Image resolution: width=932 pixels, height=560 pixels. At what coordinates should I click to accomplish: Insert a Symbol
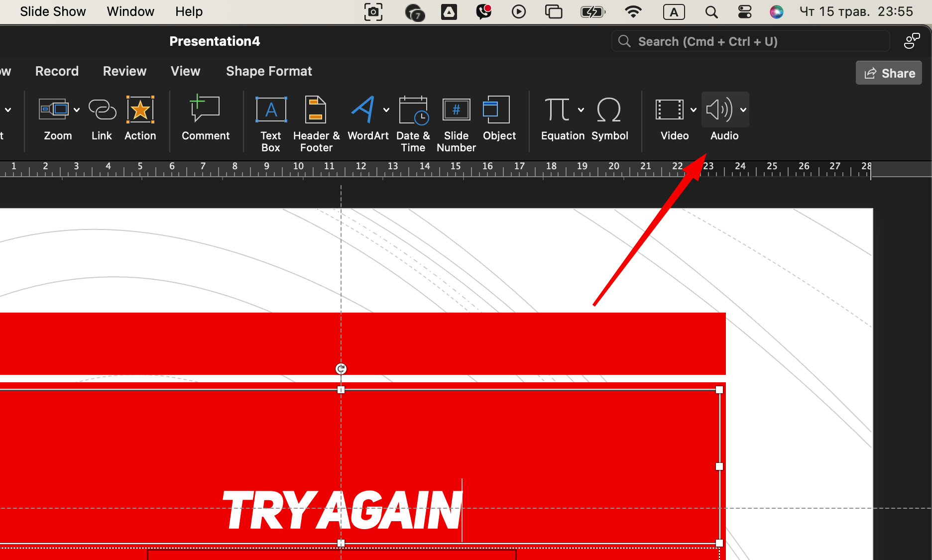click(610, 119)
